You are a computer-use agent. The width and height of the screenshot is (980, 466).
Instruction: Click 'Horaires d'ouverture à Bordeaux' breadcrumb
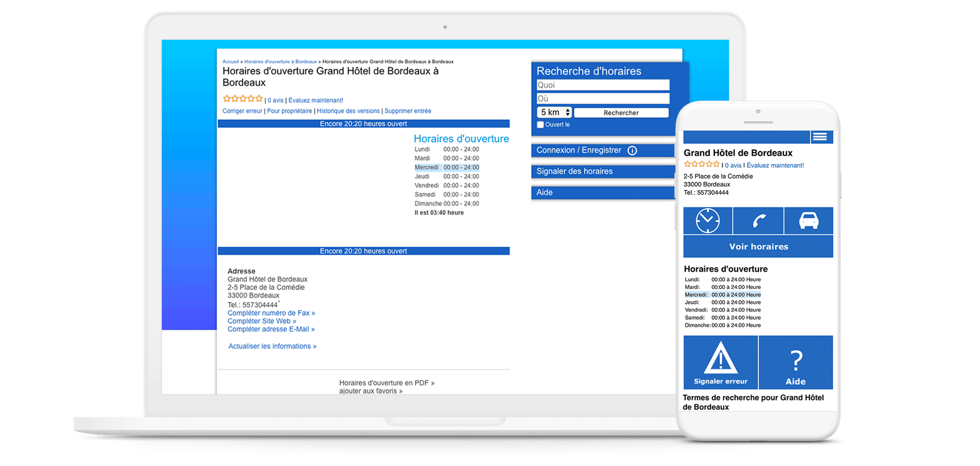coord(281,61)
